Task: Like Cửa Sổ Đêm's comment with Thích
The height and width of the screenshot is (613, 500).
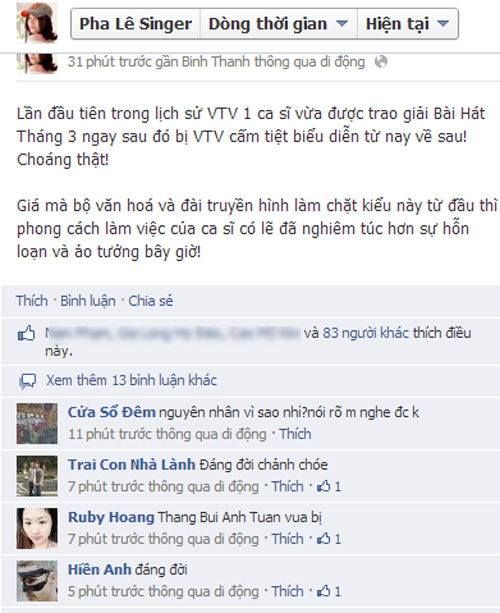Action: point(295,434)
